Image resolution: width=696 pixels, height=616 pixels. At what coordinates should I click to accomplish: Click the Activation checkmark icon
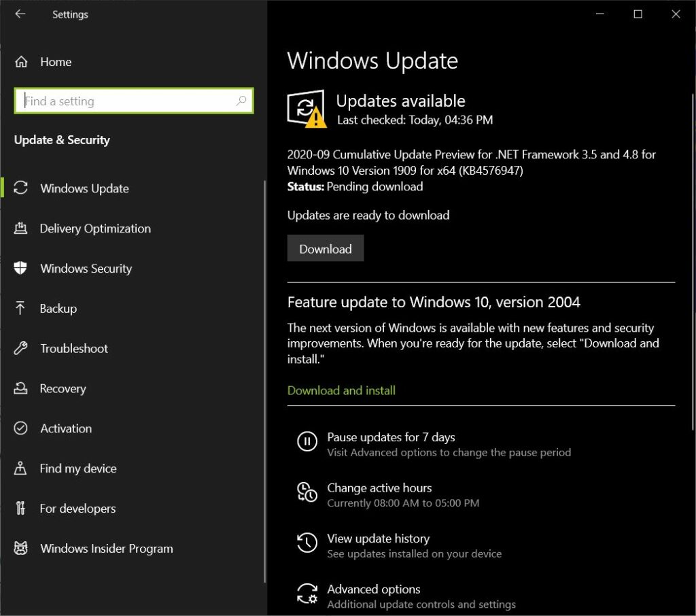(21, 428)
